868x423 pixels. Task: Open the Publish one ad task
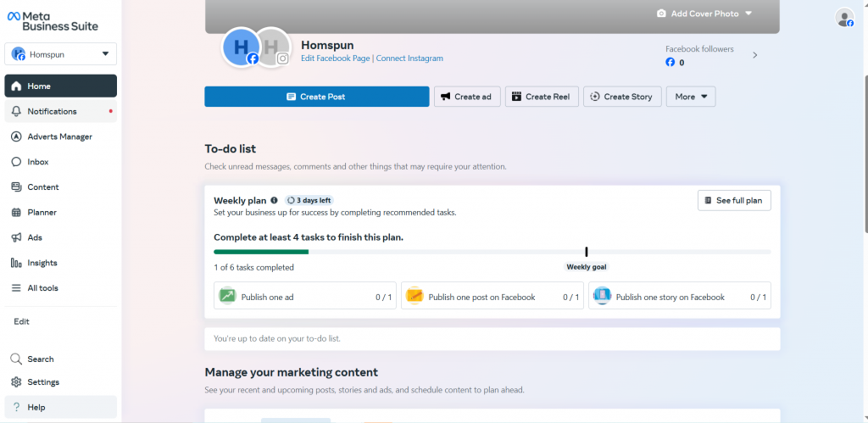click(x=305, y=296)
